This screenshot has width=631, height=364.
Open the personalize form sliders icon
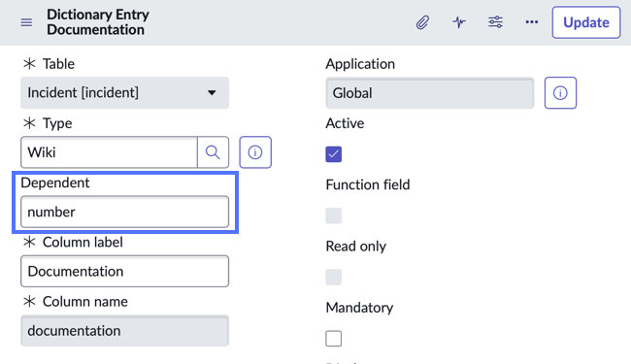[x=495, y=22]
